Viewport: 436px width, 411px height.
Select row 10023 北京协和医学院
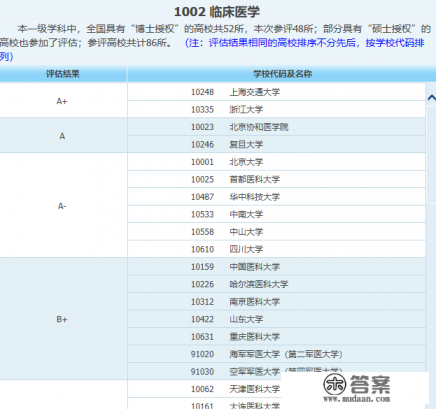pyautogui.click(x=276, y=127)
